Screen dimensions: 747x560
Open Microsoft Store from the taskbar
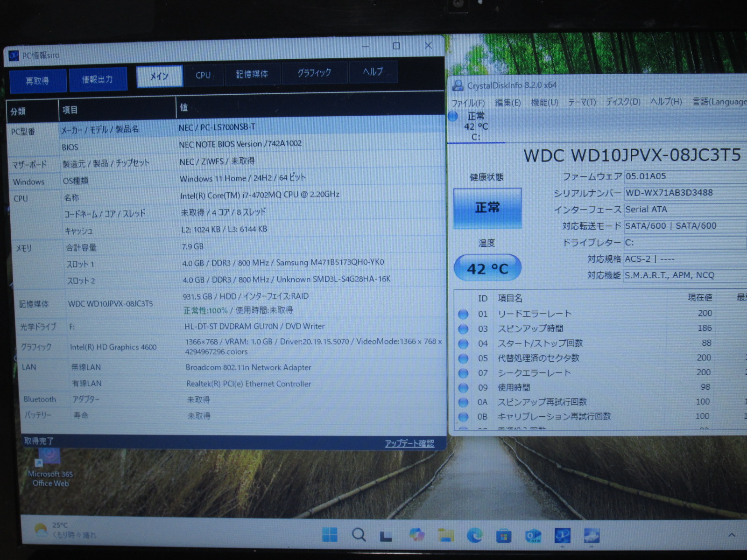coord(503,536)
